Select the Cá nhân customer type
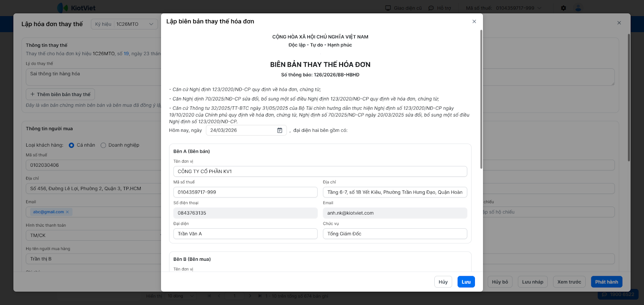Image resolution: width=644 pixels, height=305 pixels. click(72, 145)
